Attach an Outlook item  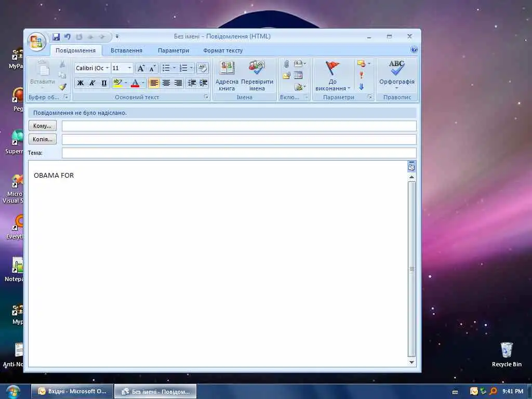[x=286, y=75]
